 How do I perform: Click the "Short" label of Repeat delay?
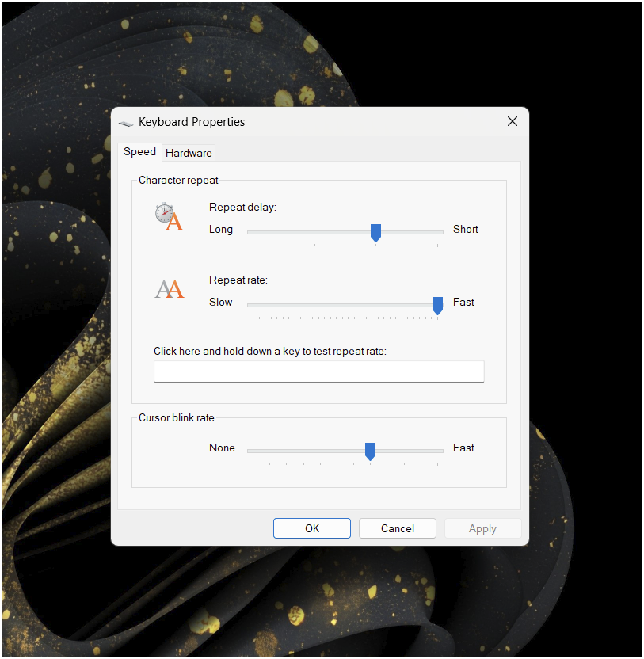(465, 230)
